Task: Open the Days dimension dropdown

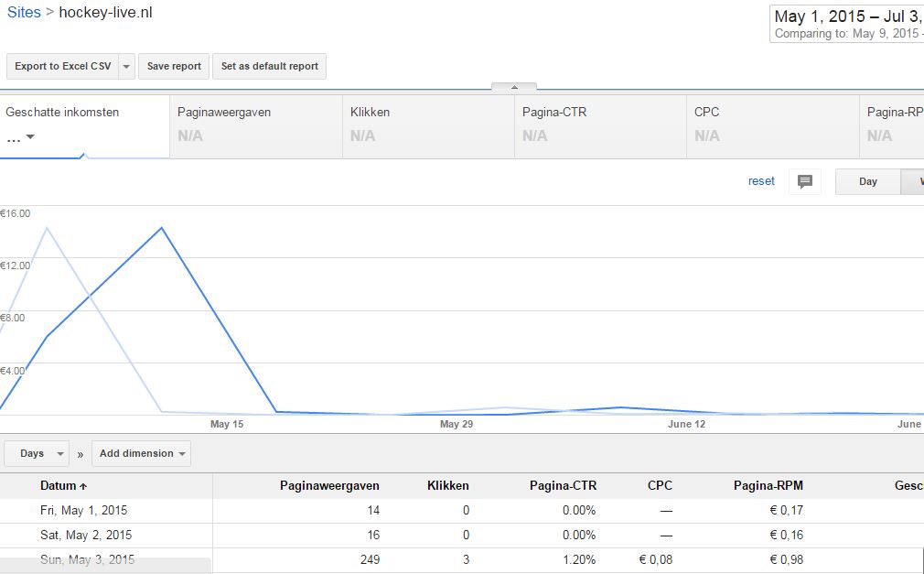Action: click(x=37, y=454)
